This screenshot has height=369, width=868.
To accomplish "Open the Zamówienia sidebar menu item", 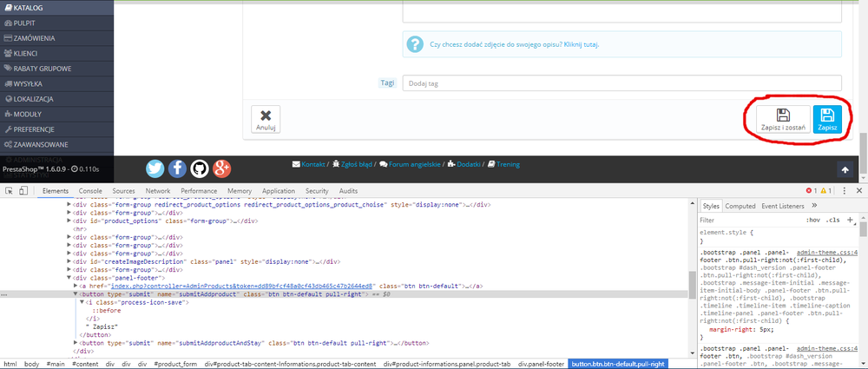I will click(35, 38).
